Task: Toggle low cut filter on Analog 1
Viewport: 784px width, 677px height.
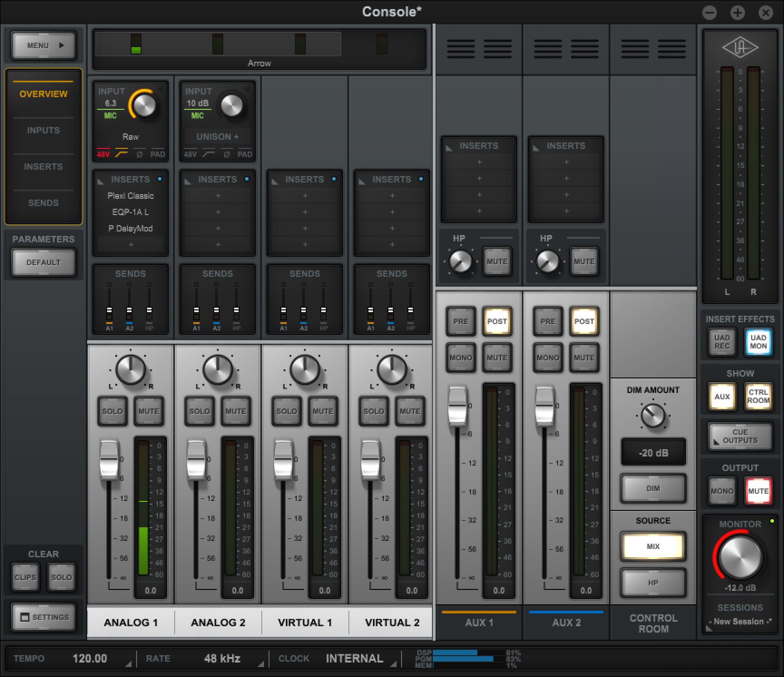Action: [x=121, y=154]
